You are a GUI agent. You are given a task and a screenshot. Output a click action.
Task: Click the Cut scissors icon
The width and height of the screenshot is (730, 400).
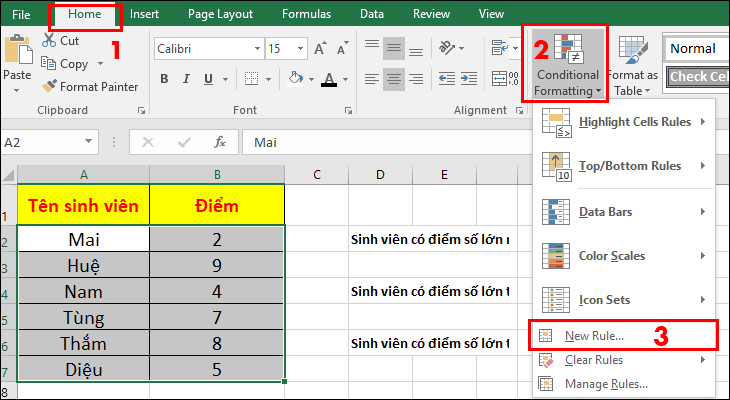[47, 41]
